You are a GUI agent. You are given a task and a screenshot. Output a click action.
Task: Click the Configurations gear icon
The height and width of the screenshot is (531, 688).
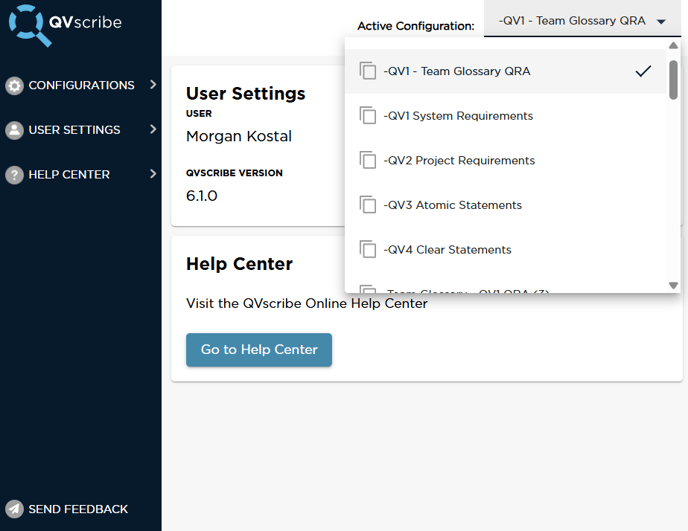point(14,86)
